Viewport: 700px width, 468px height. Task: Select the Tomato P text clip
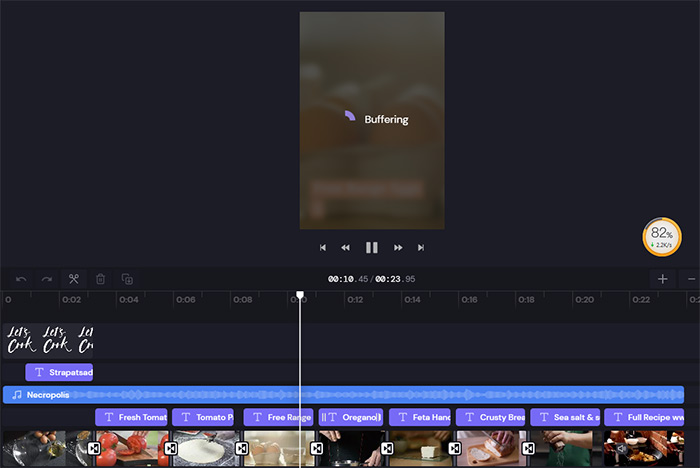pos(203,417)
